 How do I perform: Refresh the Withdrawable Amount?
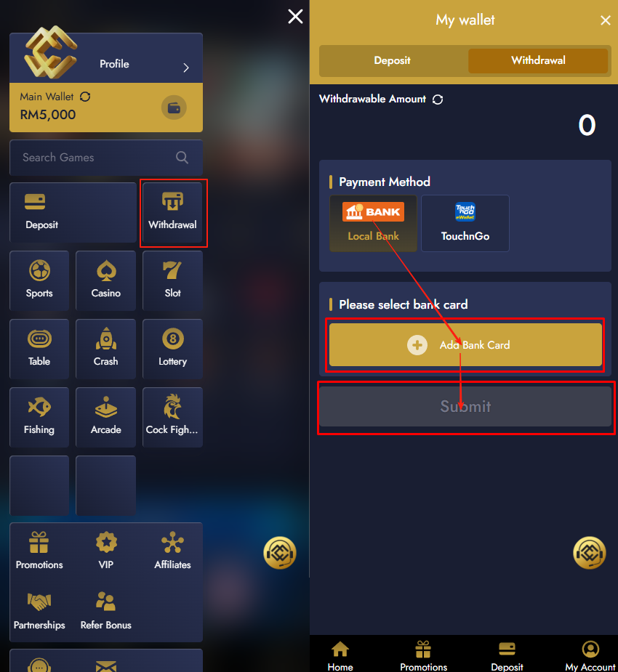click(x=438, y=100)
